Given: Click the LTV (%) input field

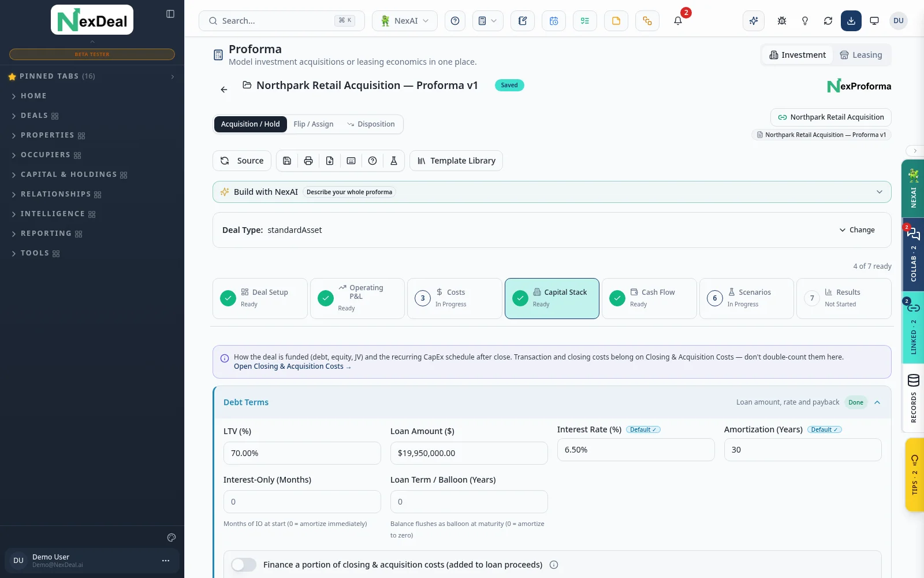Looking at the screenshot, I should 302,453.
